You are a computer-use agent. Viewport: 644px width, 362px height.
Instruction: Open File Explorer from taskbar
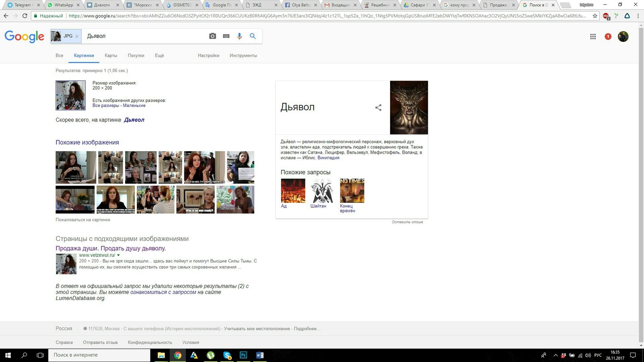[161, 355]
